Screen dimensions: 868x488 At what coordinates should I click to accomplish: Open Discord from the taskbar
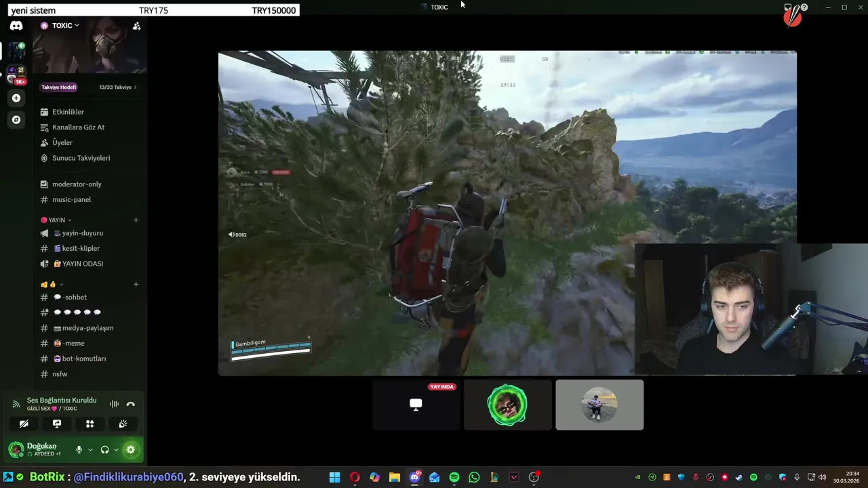click(x=414, y=477)
